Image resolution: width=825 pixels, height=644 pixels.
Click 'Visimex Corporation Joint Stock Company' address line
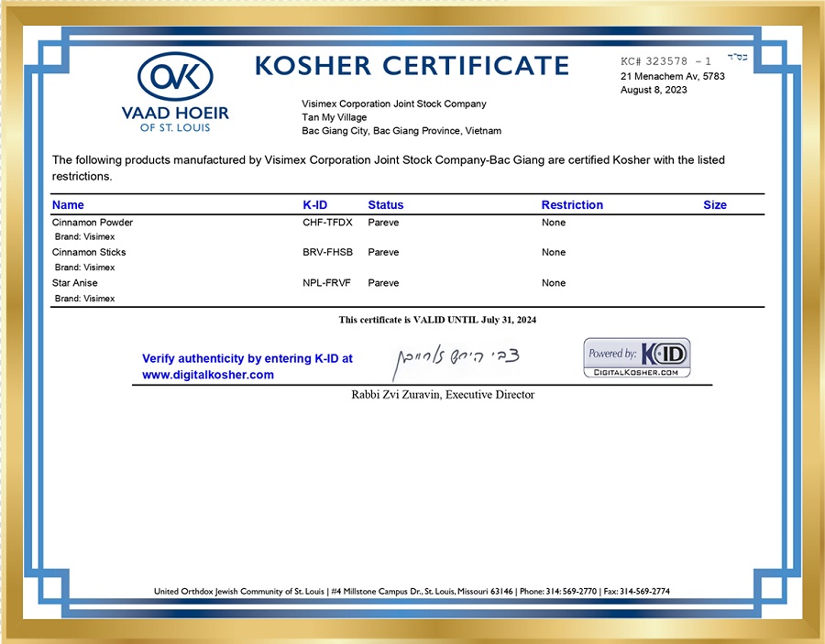[394, 104]
